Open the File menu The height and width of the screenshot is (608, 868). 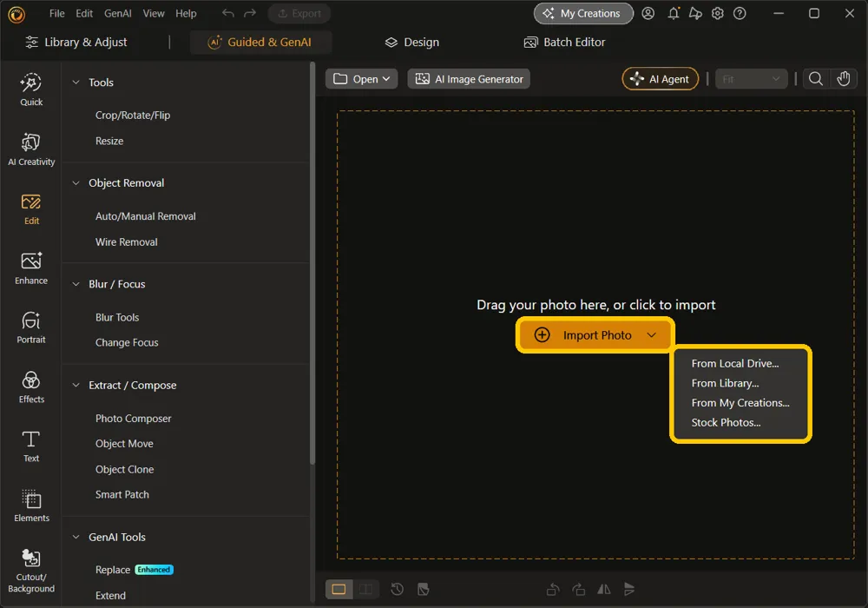57,13
